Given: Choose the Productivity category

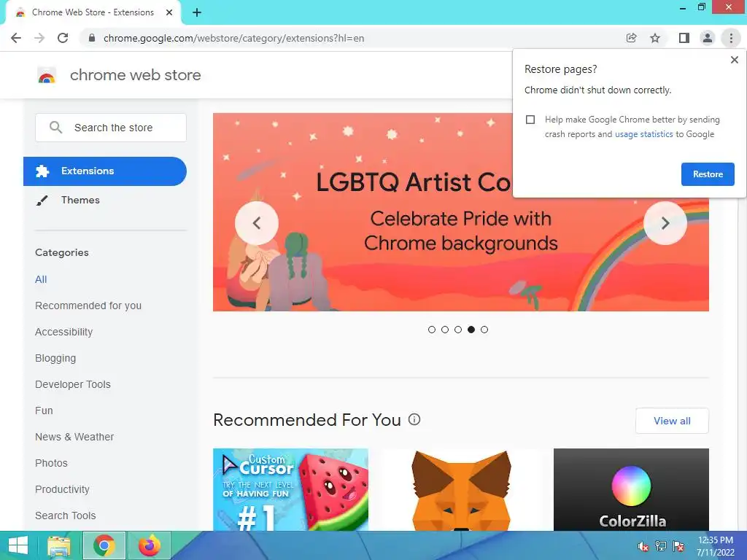Looking at the screenshot, I should click(x=63, y=489).
